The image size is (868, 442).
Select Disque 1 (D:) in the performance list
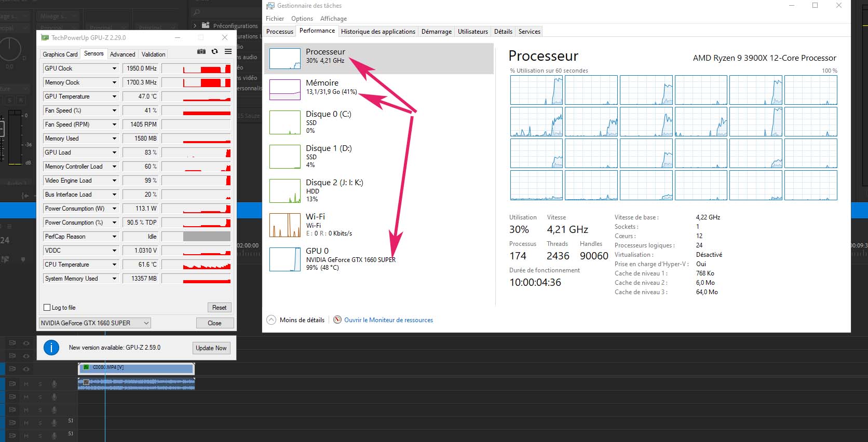(379, 157)
